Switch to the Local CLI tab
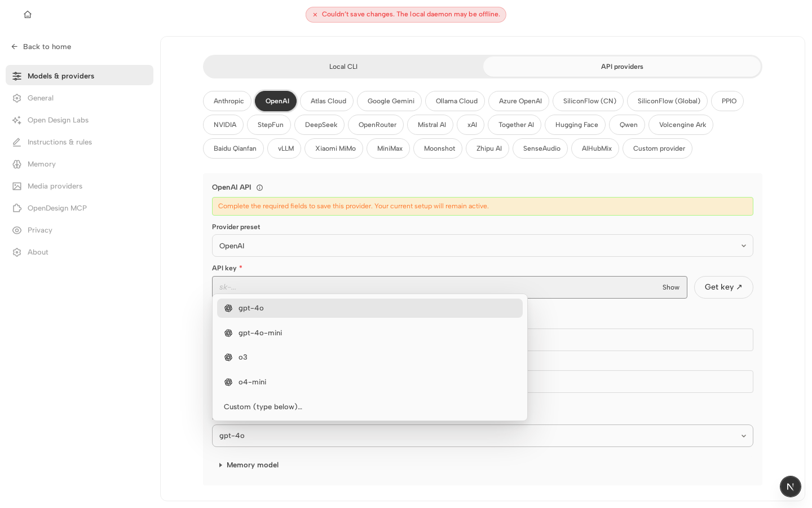812x508 pixels. pos(343,67)
